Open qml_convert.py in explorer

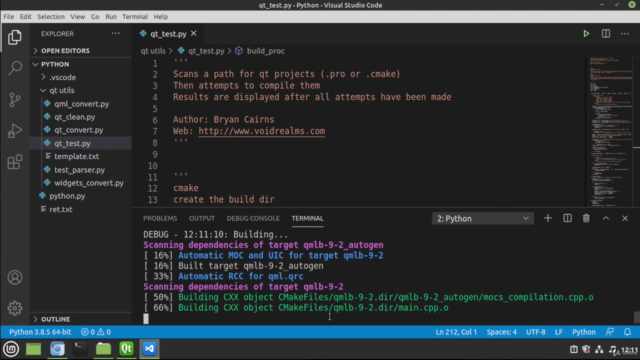click(x=81, y=104)
